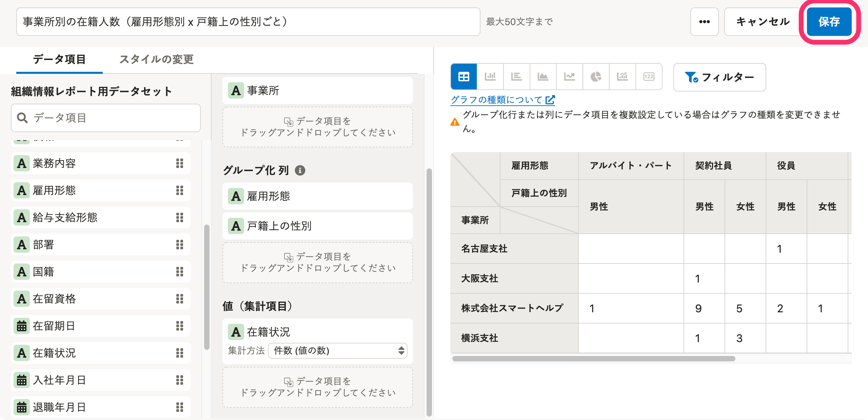
Task: Grab the drag handle for 給与支給形態
Action: (180, 217)
